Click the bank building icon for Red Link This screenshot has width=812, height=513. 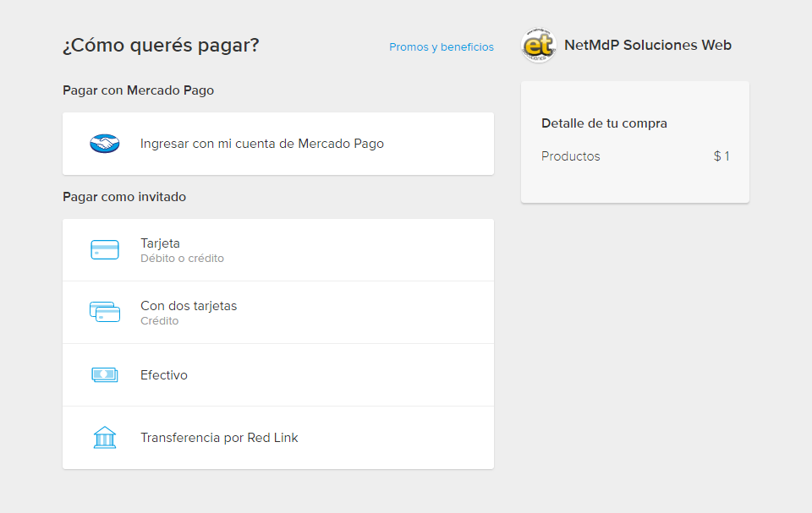[x=105, y=438]
